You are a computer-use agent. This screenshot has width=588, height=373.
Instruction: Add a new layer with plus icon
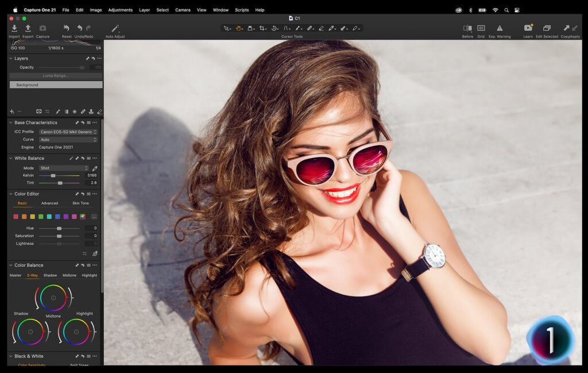pos(11,111)
